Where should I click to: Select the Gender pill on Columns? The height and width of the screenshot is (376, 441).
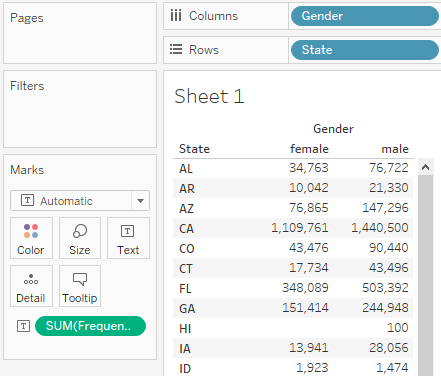365,16
